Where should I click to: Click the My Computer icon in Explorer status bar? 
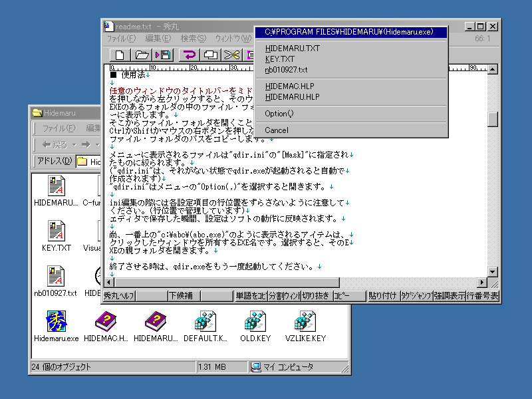[256, 367]
